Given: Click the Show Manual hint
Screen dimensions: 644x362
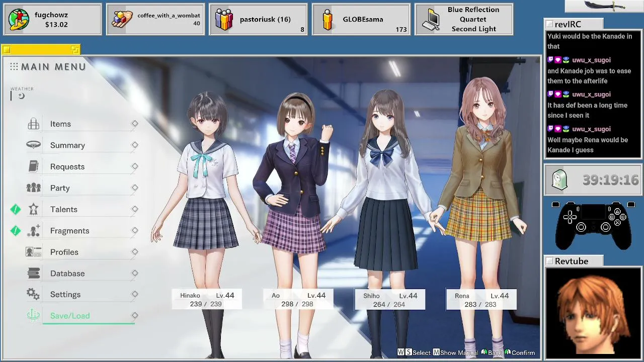Looking at the screenshot, I should (455, 352).
